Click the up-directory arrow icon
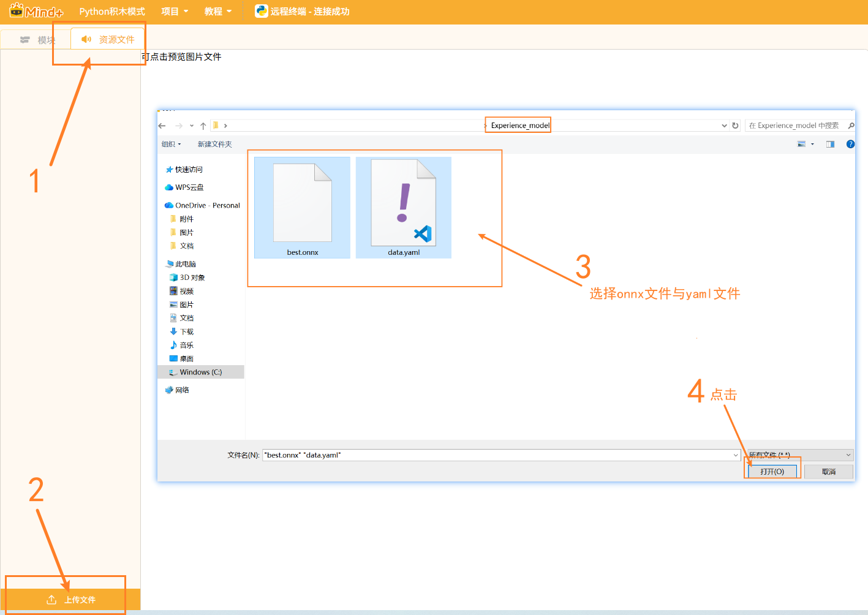The image size is (868, 615). pos(203,126)
